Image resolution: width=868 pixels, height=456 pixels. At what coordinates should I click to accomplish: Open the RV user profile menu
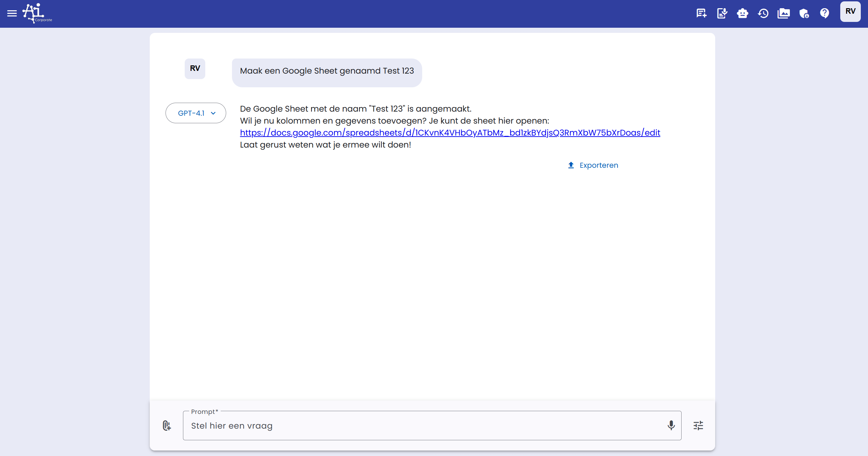[x=850, y=12]
